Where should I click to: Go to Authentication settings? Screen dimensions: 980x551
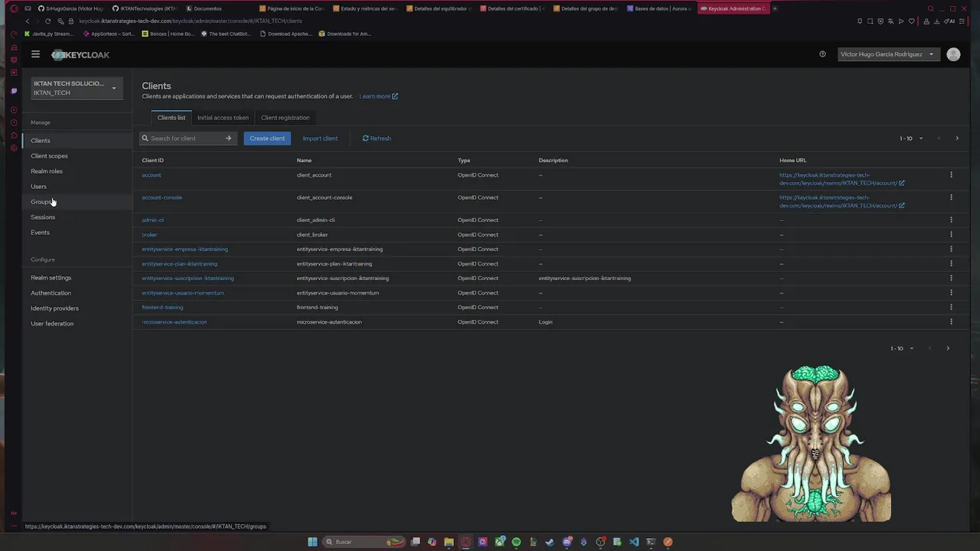tap(51, 293)
